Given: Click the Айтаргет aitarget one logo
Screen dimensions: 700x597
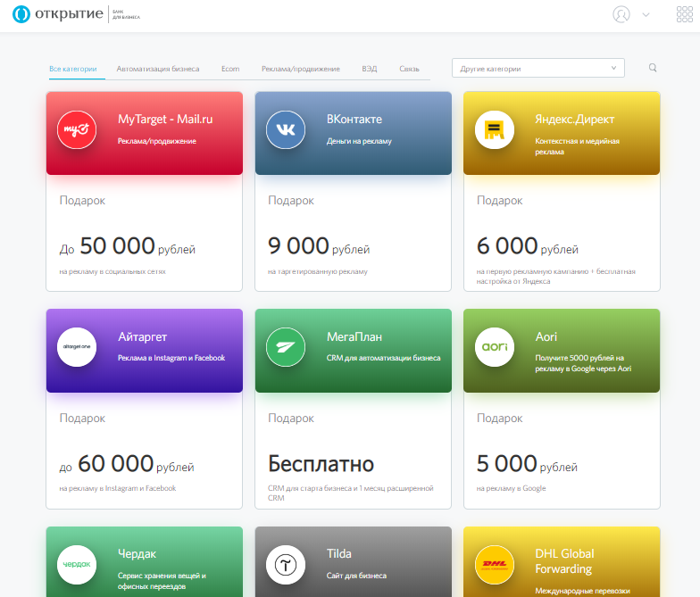Looking at the screenshot, I should pos(77,347).
